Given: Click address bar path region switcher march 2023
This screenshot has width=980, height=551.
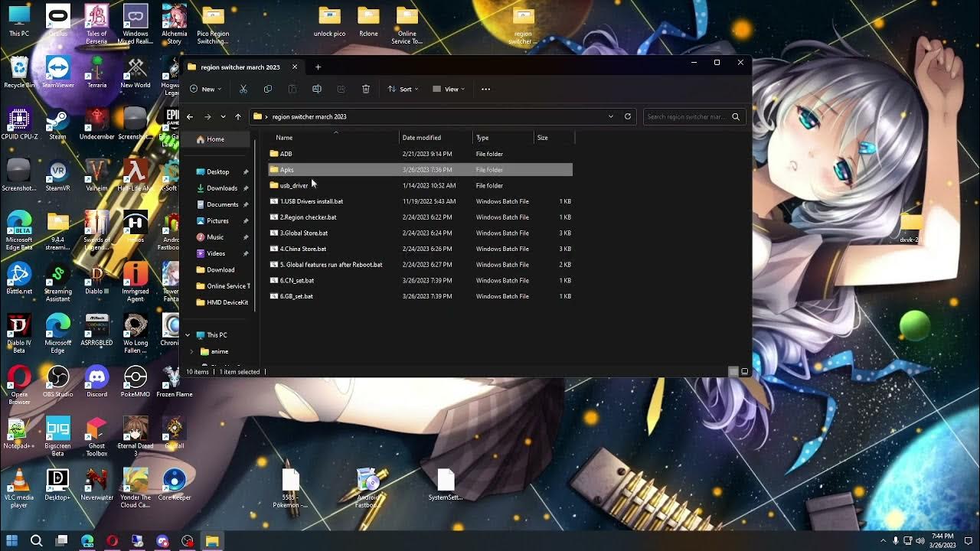Looking at the screenshot, I should pos(309,116).
